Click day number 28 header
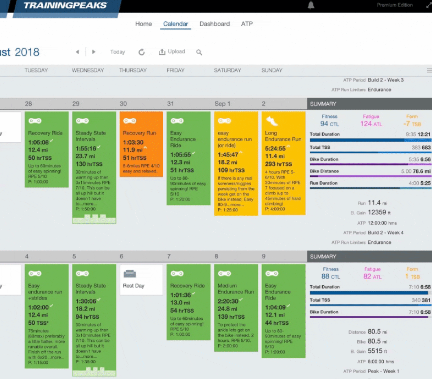The height and width of the screenshot is (379, 432). click(29, 104)
